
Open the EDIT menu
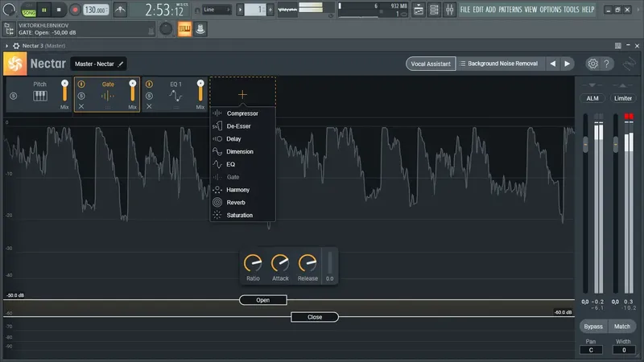click(x=477, y=10)
